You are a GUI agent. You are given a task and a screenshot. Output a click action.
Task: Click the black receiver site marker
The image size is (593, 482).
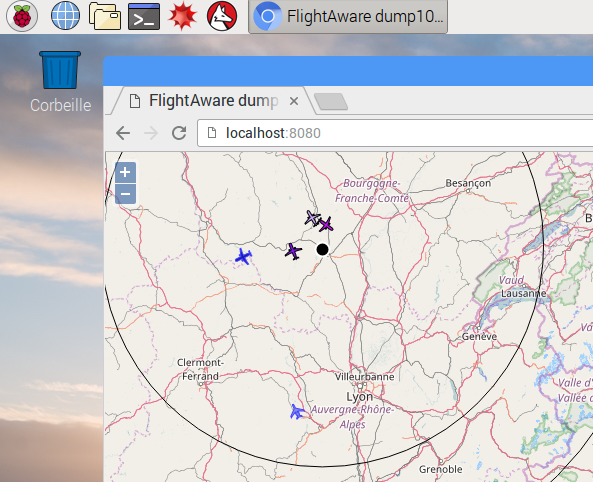tap(322, 249)
